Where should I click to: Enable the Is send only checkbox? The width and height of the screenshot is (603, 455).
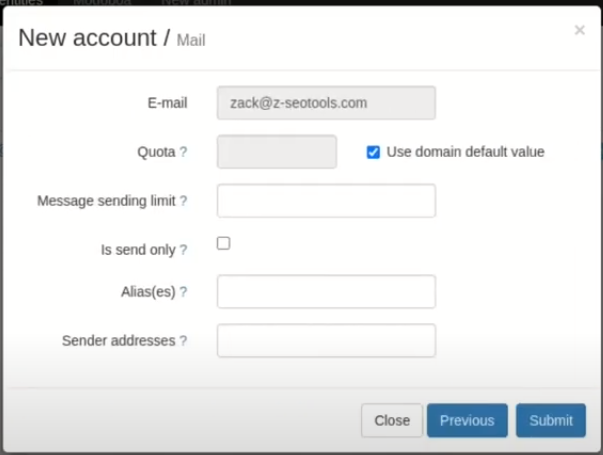click(223, 243)
